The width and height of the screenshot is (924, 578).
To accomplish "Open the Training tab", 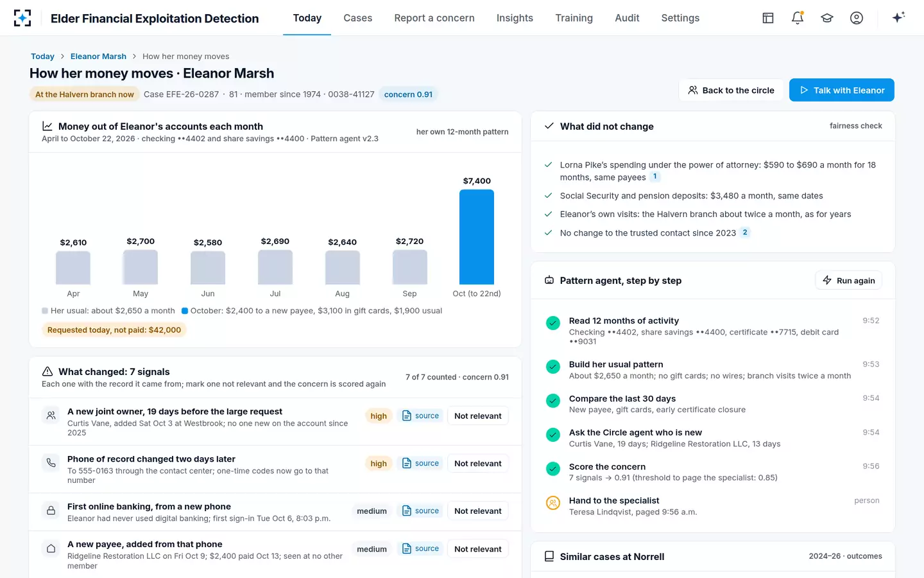I will (574, 18).
